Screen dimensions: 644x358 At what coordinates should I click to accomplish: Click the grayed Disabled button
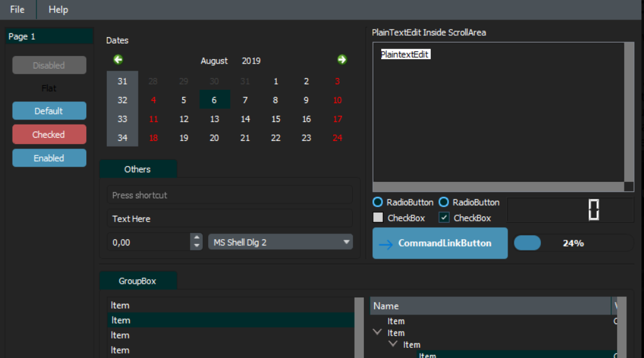(x=49, y=65)
